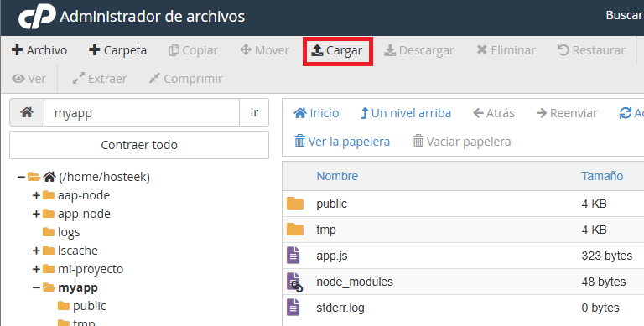This screenshot has height=326, width=644.
Task: Click the stderr.log file icon
Action: pos(293,308)
